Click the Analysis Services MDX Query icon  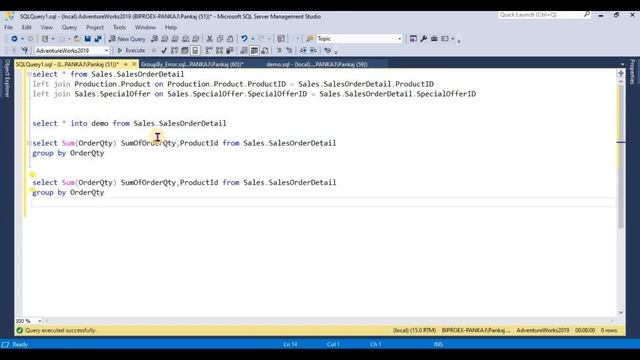164,38
